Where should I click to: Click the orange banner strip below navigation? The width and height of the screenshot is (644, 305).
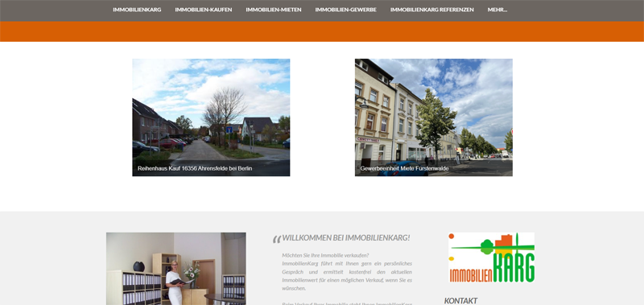(x=322, y=31)
